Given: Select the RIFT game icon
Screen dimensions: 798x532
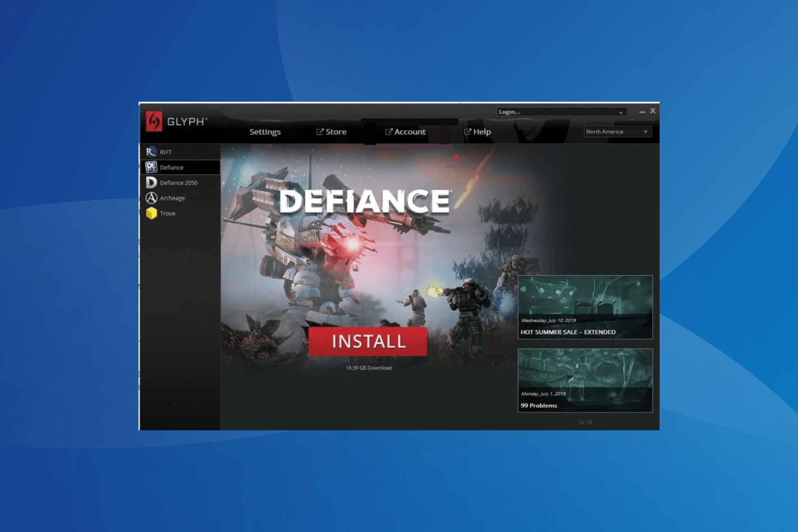Looking at the screenshot, I should pyautogui.click(x=151, y=152).
